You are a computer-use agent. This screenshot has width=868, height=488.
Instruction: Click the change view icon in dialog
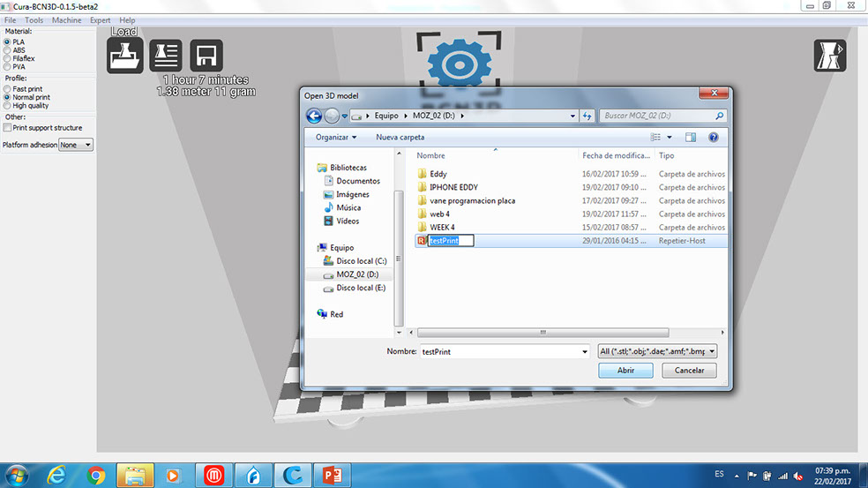656,138
